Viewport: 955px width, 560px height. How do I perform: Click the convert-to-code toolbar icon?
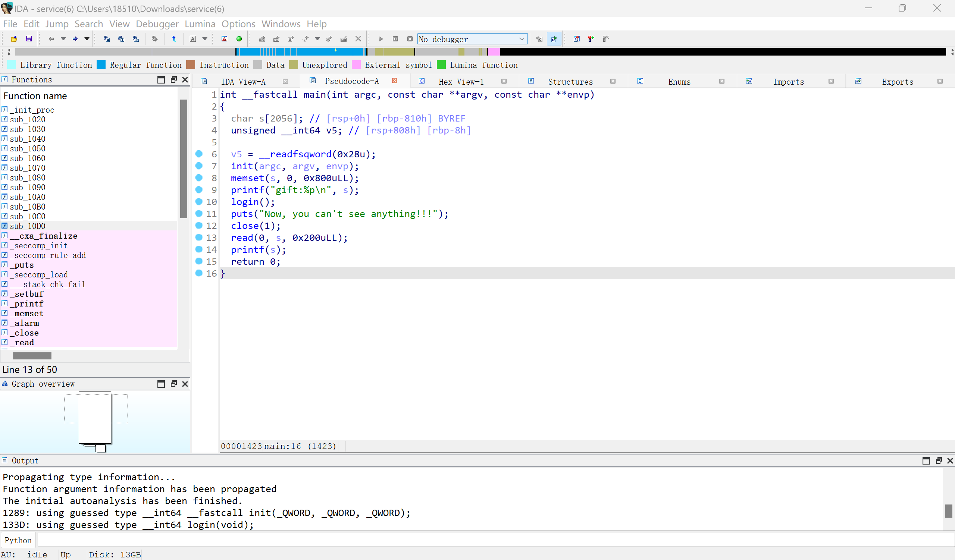pyautogui.click(x=262, y=39)
